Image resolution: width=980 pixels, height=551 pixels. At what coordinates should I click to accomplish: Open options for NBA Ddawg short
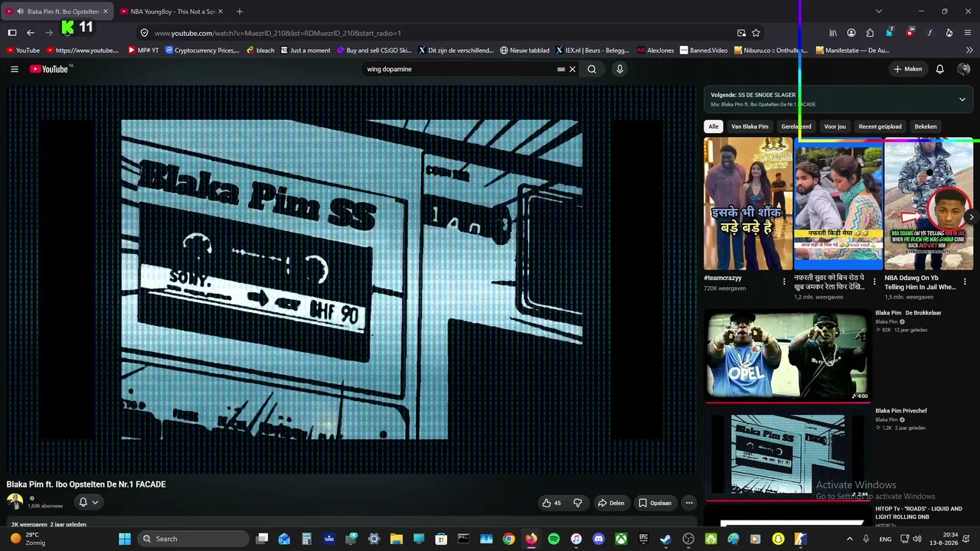965,282
